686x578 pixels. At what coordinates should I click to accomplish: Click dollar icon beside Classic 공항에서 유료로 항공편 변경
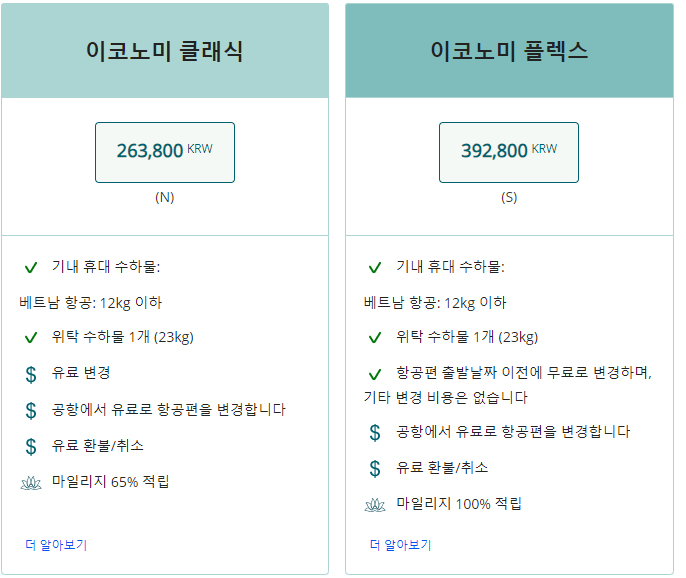coord(31,410)
